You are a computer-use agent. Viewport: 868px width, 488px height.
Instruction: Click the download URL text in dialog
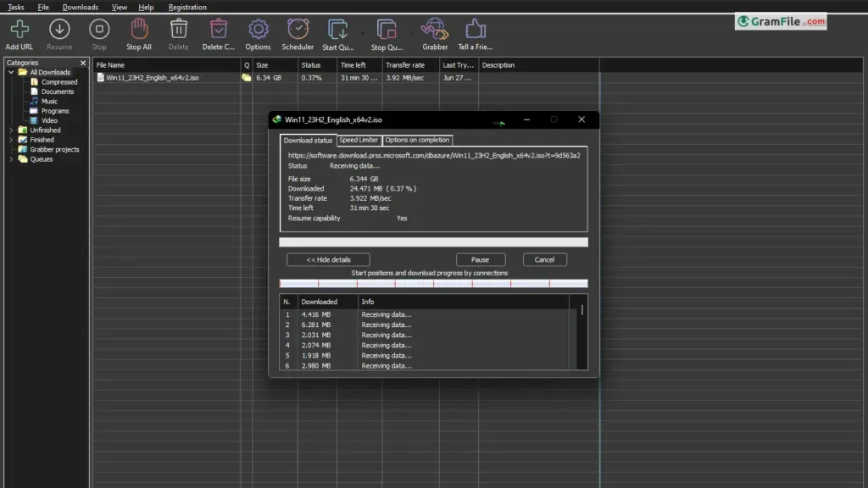tap(434, 156)
